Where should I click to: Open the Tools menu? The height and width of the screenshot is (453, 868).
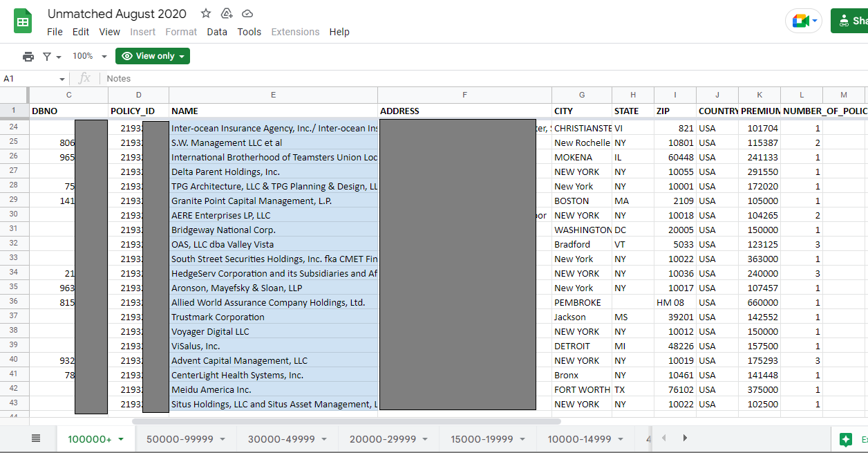[249, 32]
